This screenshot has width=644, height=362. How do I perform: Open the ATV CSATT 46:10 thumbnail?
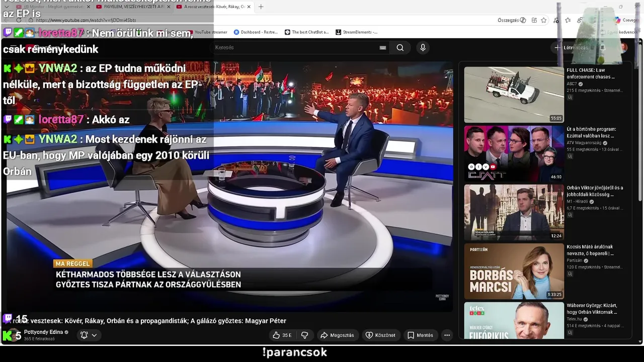coord(514,153)
